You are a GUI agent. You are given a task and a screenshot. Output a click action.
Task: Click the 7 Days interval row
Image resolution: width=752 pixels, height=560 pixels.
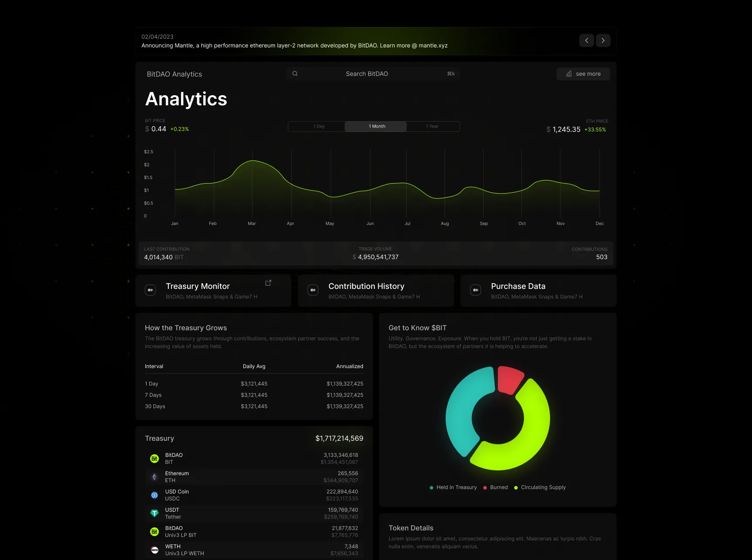pos(254,395)
